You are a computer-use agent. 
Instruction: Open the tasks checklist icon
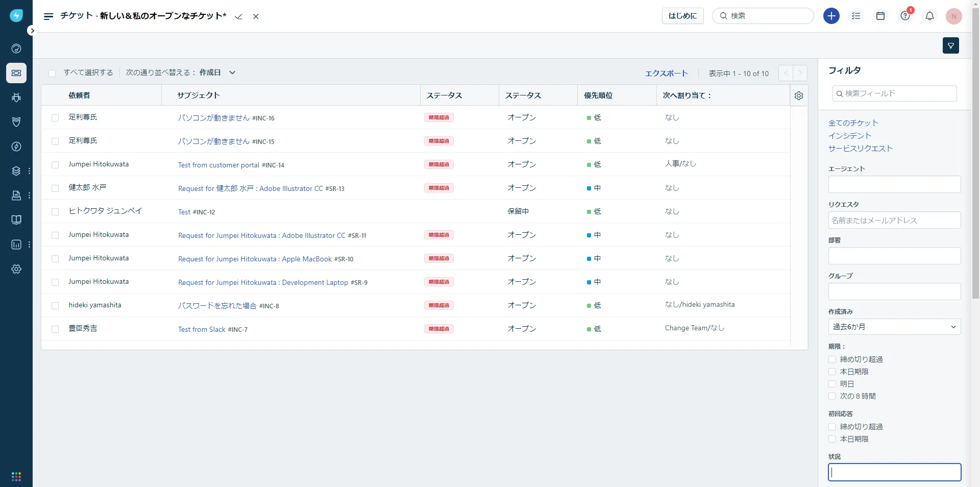coord(856,16)
